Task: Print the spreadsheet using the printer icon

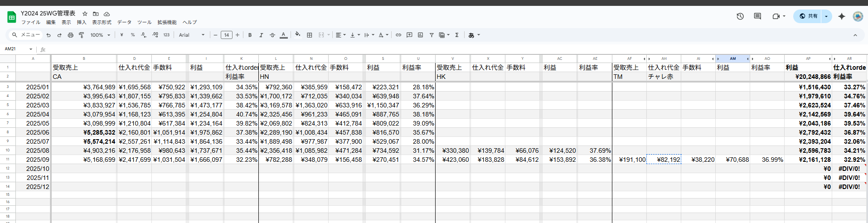Action: coord(70,35)
